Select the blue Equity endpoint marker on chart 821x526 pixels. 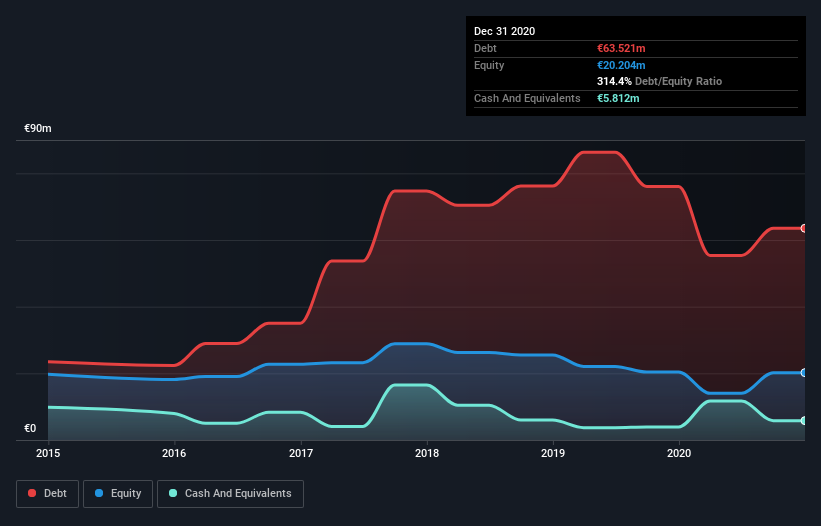[x=804, y=373]
